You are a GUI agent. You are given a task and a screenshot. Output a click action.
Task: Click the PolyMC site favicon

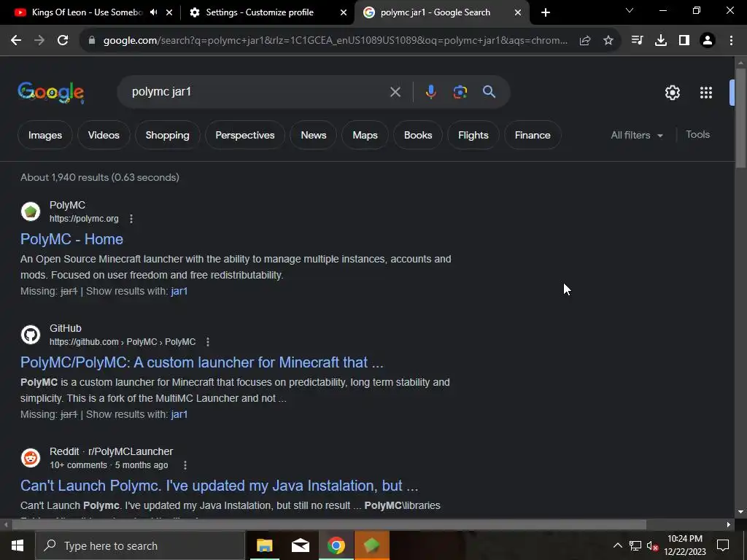31,211
